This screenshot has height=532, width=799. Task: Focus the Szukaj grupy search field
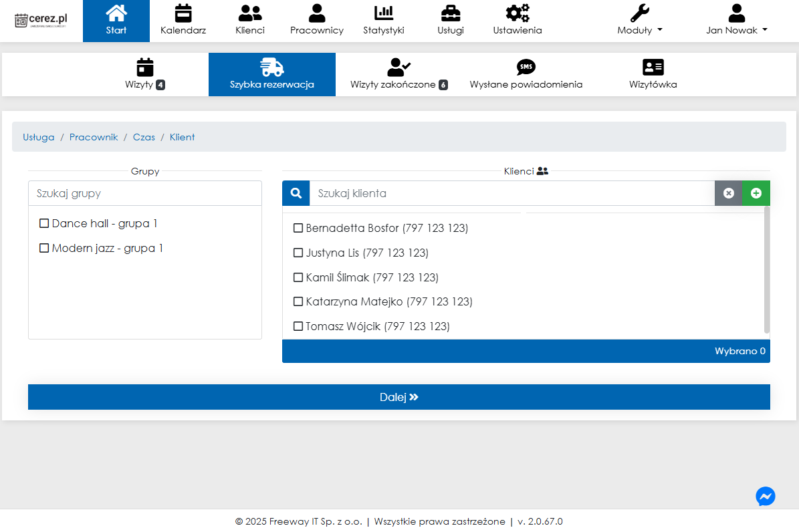coord(145,193)
